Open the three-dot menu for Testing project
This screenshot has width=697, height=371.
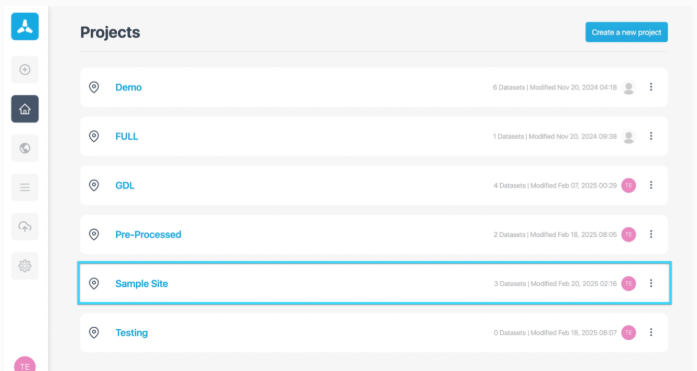[x=651, y=332]
